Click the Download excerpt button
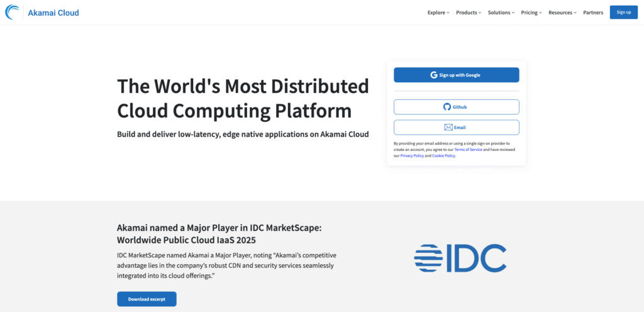 tap(147, 299)
